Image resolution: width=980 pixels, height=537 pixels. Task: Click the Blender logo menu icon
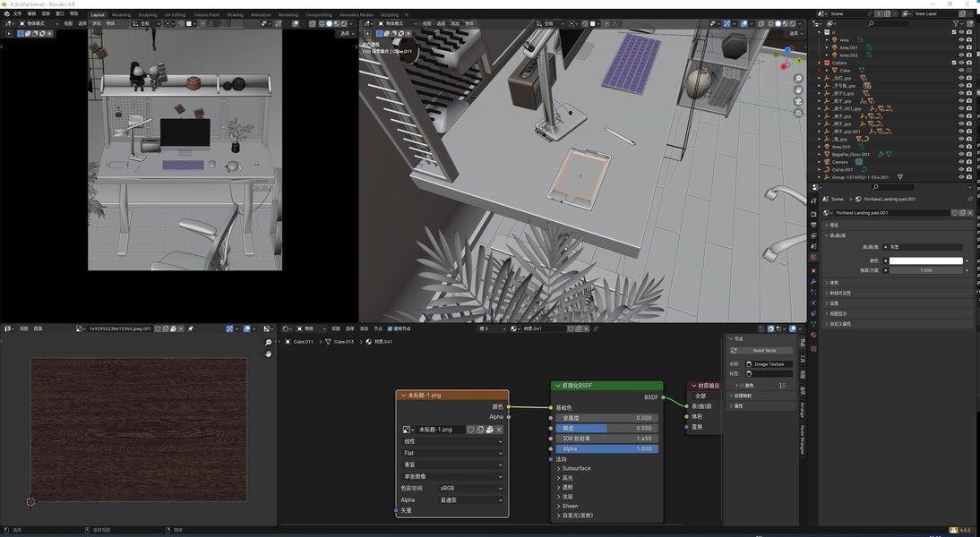click(x=6, y=13)
